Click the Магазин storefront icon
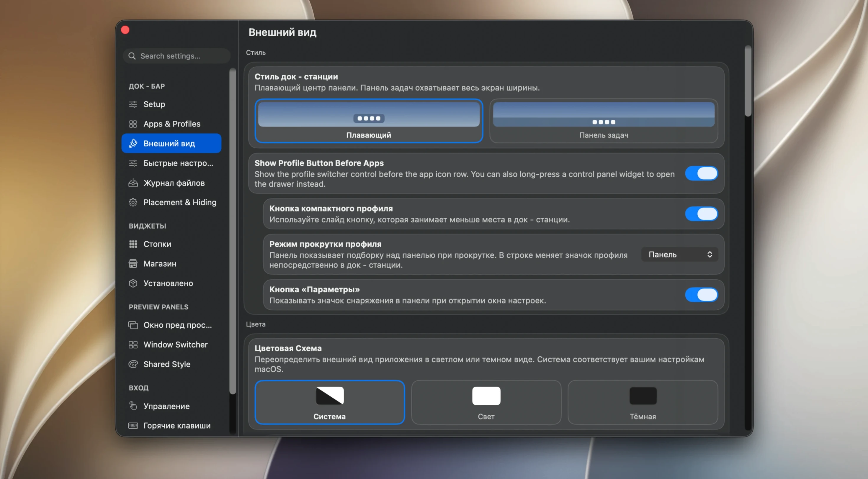 (x=133, y=264)
